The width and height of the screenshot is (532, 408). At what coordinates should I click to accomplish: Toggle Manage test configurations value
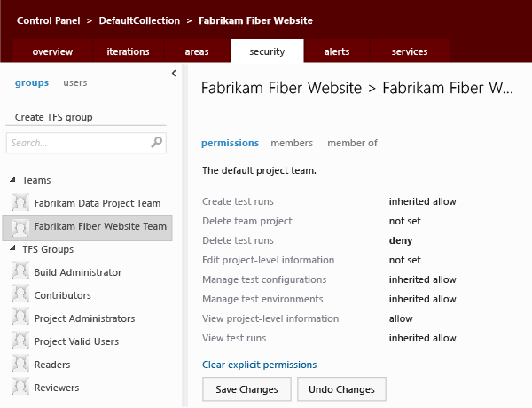click(422, 279)
